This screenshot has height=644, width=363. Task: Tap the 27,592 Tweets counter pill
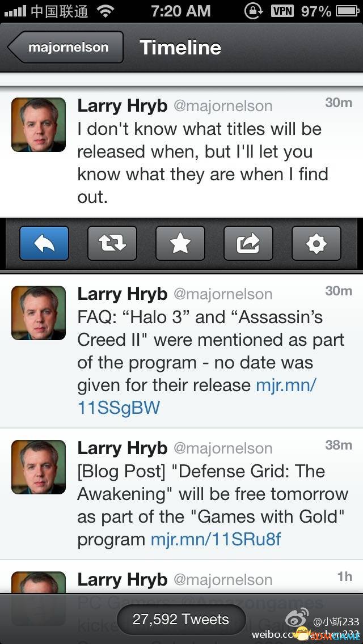click(181, 619)
